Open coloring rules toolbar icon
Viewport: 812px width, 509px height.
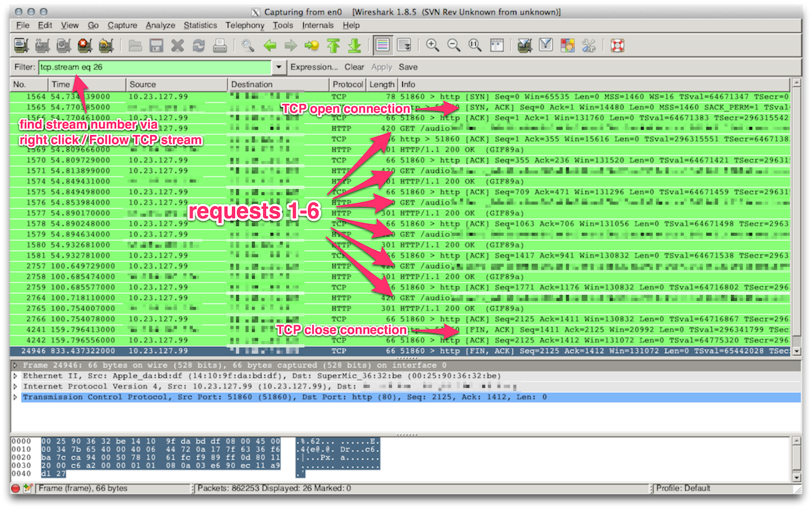pyautogui.click(x=567, y=45)
